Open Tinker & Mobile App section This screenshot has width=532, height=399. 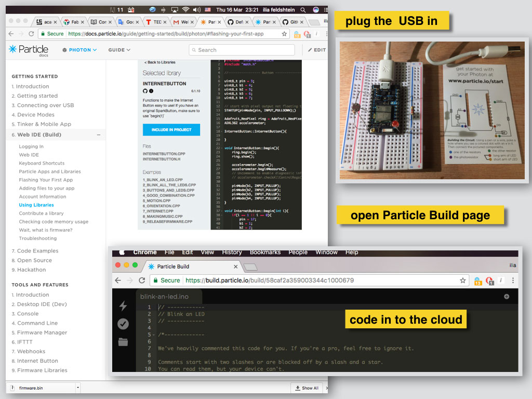[x=44, y=124]
